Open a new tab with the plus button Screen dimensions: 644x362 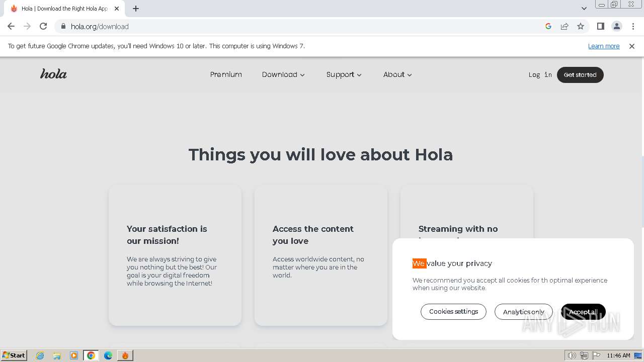(x=136, y=9)
